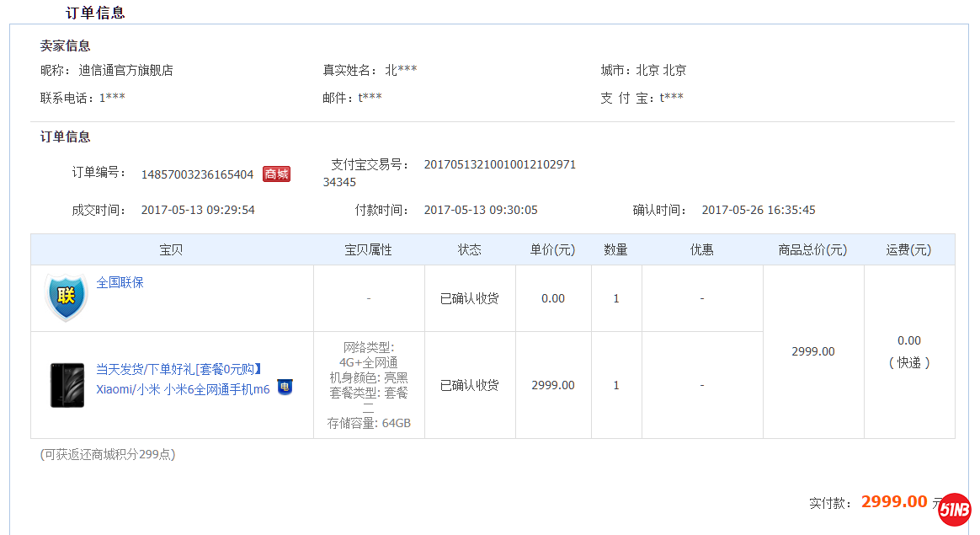
Task: Click the red 51NB logo icon
Action: point(955,510)
